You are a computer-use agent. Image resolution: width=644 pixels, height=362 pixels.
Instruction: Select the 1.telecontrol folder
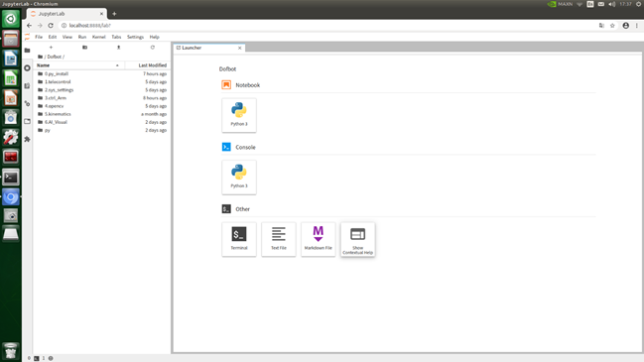point(101,81)
